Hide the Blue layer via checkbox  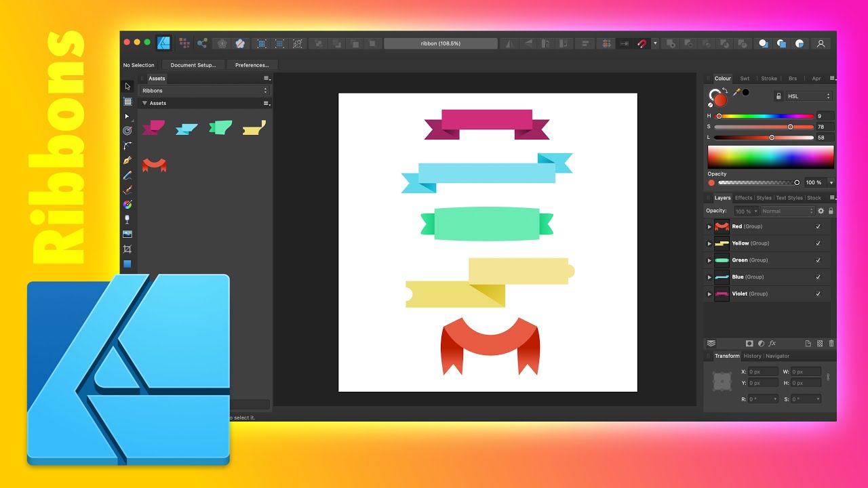(x=818, y=277)
